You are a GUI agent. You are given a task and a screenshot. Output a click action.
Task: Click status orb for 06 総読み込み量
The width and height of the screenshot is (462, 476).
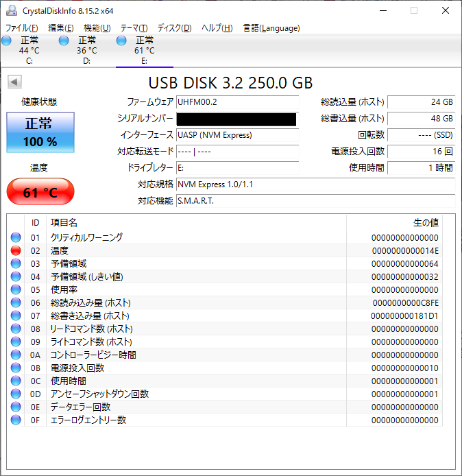click(16, 302)
